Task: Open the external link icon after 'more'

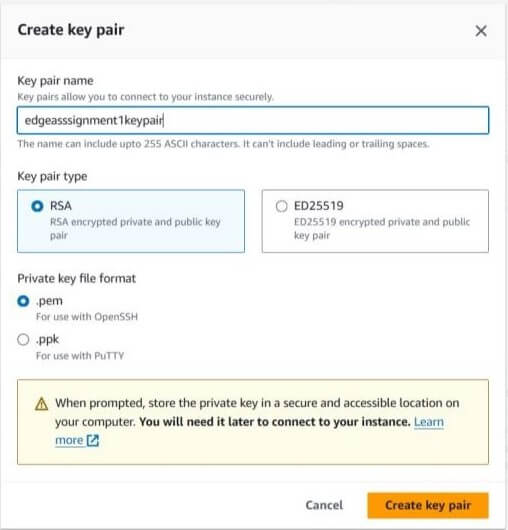Action: tap(93, 440)
